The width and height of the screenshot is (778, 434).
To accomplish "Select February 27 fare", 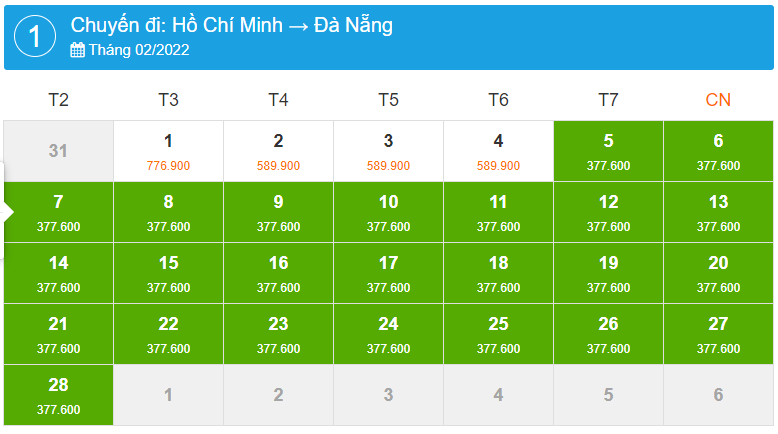I will coord(718,334).
